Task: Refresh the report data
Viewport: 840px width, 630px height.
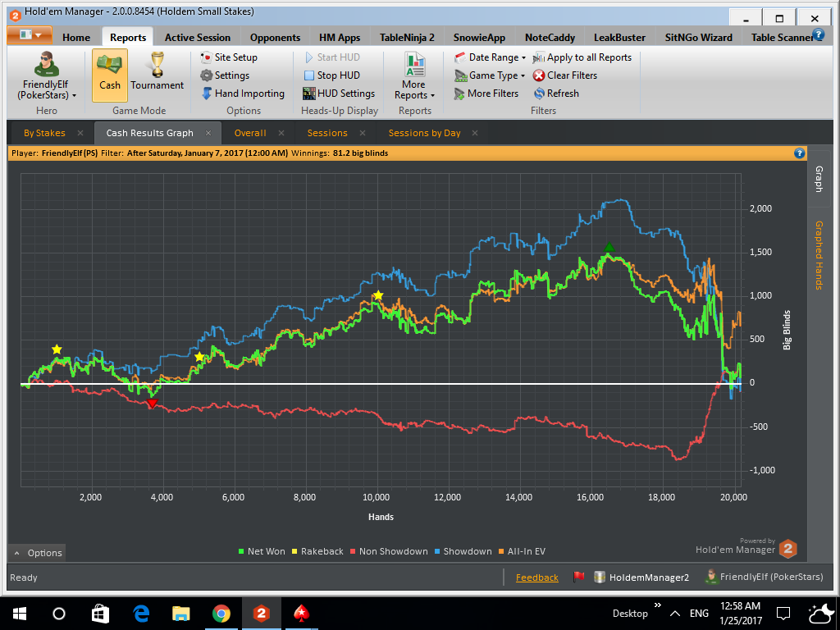Action: [556, 94]
